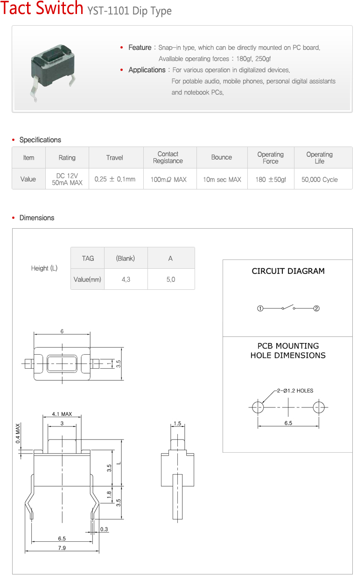Select the 5.0 height value under A
This screenshot has width=364, height=588.
(x=171, y=280)
